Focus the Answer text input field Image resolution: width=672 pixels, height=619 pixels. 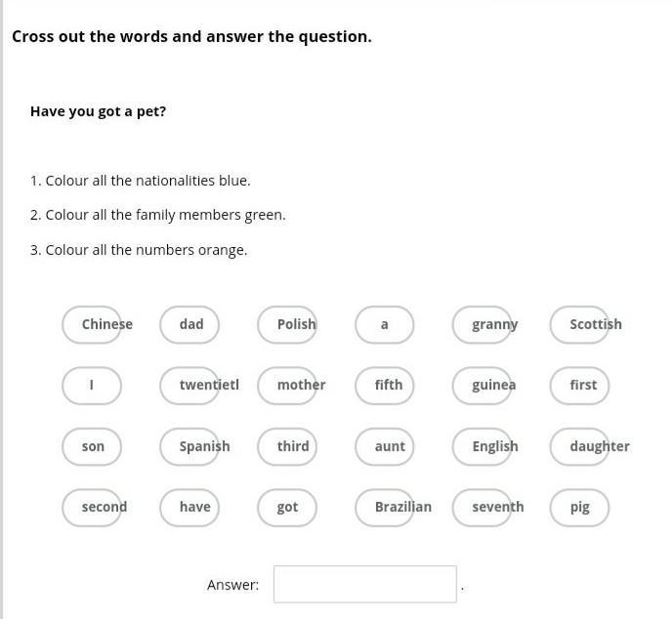click(x=365, y=584)
